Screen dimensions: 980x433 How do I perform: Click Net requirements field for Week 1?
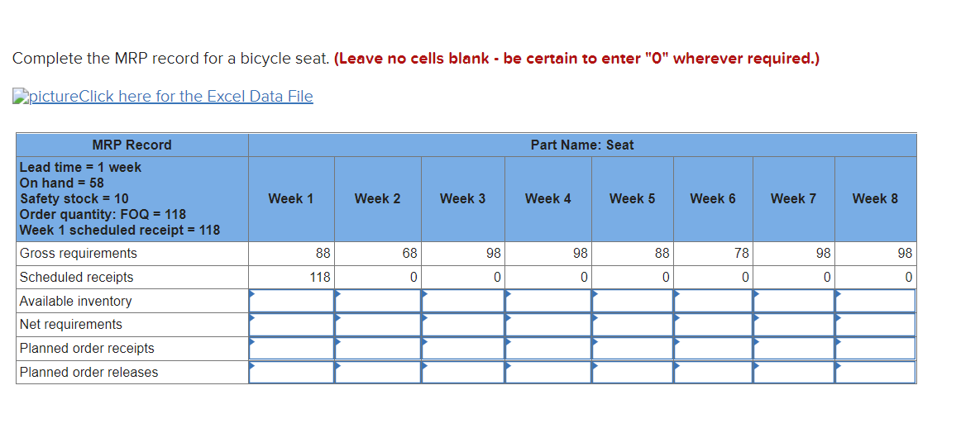pos(292,325)
